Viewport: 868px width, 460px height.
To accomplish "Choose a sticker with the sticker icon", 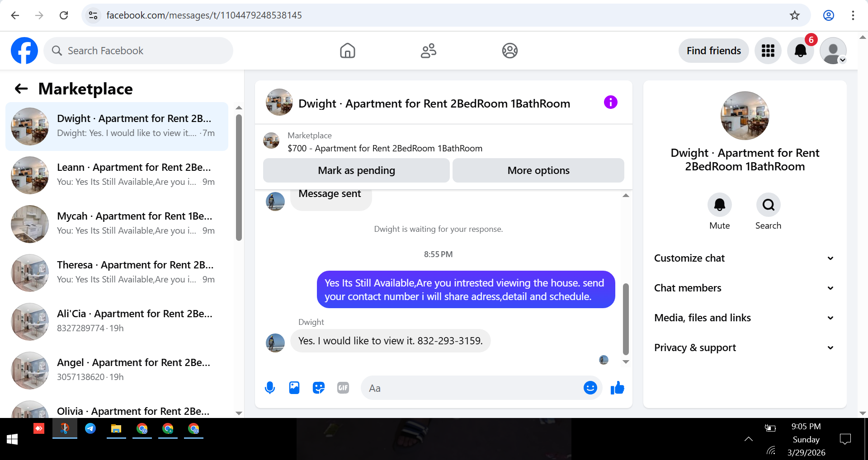I will (x=319, y=388).
